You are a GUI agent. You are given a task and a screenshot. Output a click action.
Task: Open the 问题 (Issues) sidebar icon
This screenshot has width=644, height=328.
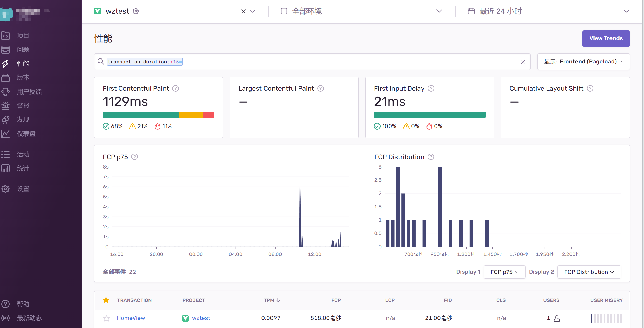tap(5, 49)
